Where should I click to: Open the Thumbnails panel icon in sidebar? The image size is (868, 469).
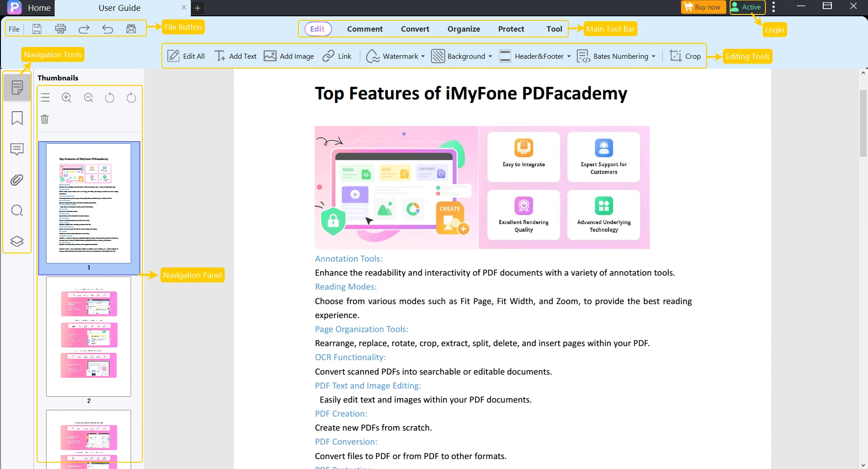tap(17, 87)
